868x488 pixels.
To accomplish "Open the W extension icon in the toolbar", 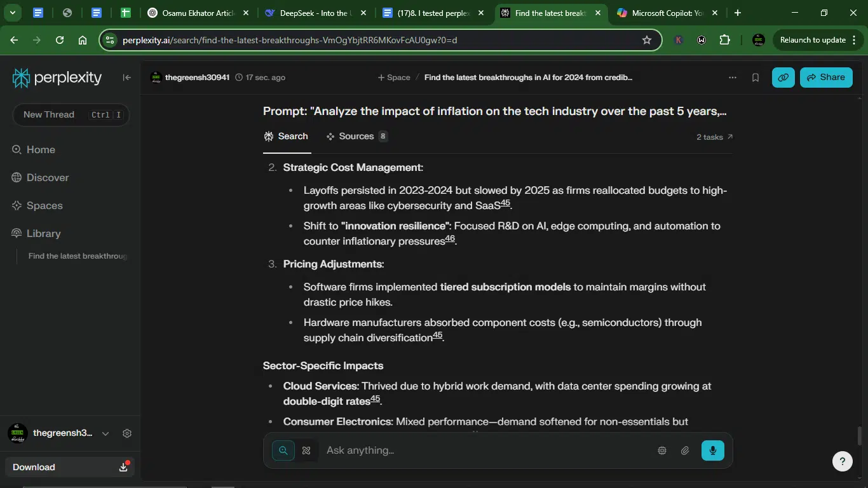I will coord(702,40).
